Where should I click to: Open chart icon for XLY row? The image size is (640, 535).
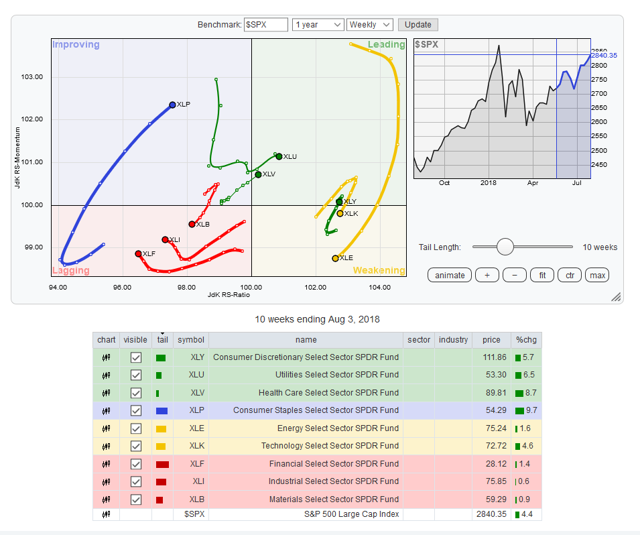pyautogui.click(x=106, y=358)
